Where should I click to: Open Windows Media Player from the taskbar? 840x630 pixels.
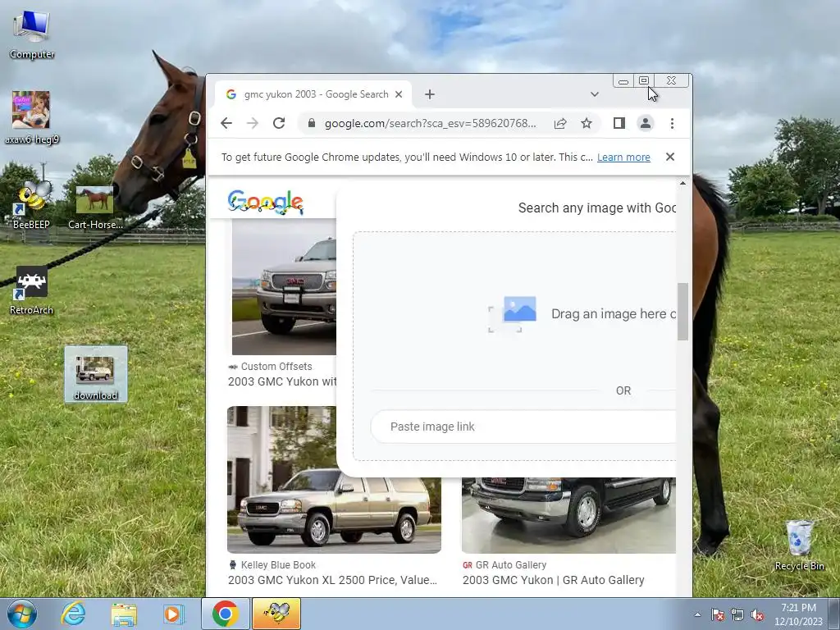[173, 614]
